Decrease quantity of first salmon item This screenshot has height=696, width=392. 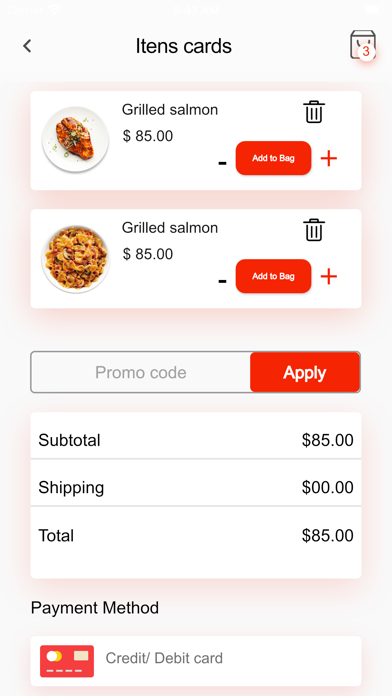(x=222, y=163)
